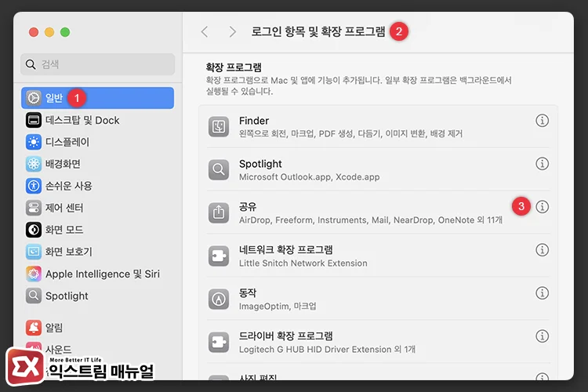Viewport: 588px width, 392px height.
Task: Open Apple Intelligence 및 Siri settings
Action: tap(97, 274)
